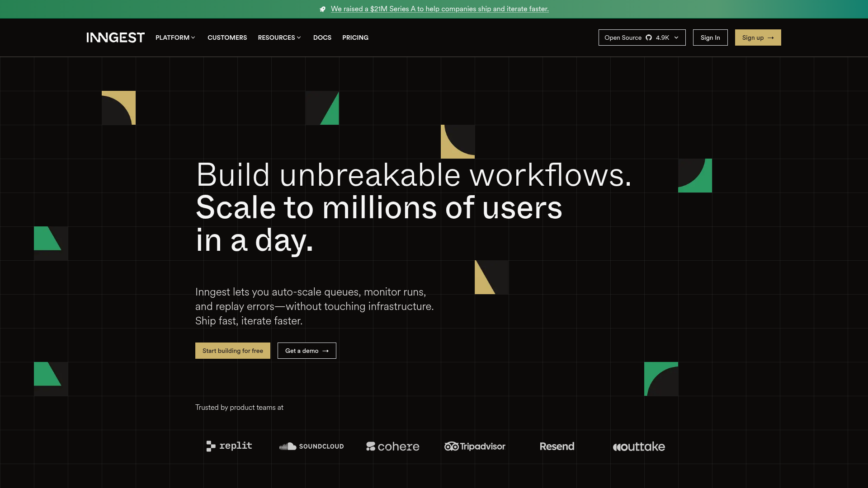Open the Customers menu item
Screen dimensions: 868x488
[227, 38]
